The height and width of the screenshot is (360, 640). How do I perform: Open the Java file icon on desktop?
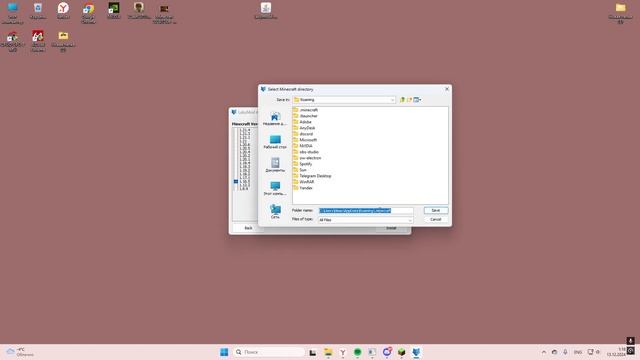click(x=266, y=11)
